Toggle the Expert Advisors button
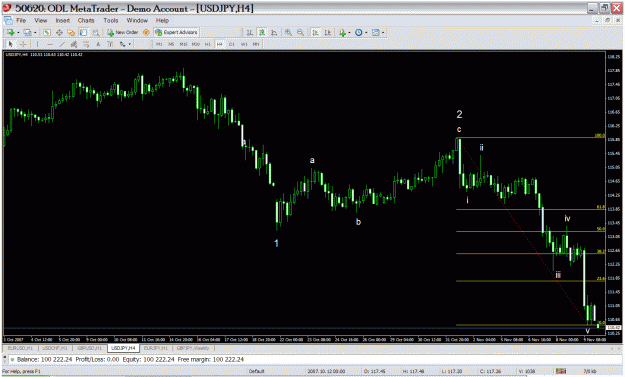The width and height of the screenshot is (625, 377). (x=176, y=32)
